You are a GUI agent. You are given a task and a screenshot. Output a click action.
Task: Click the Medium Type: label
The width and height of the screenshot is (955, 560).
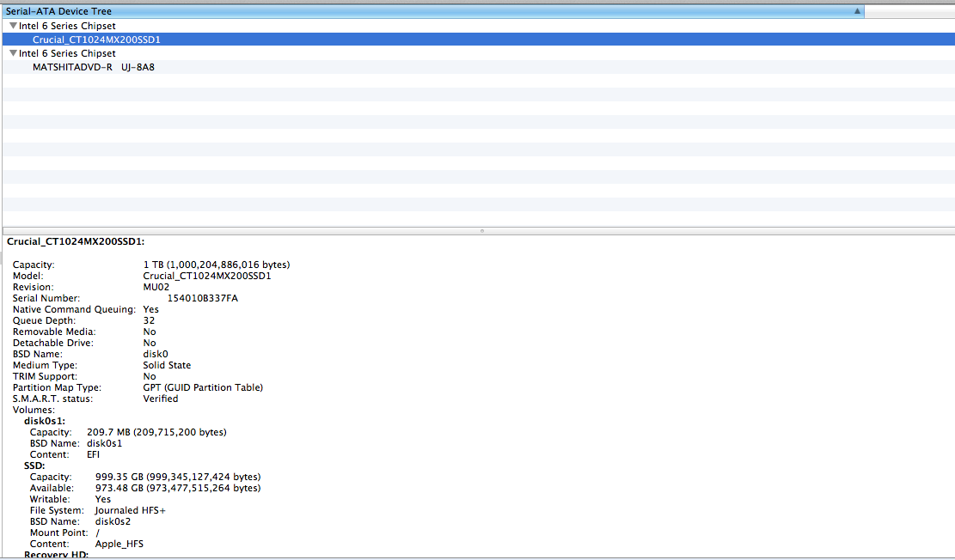pos(45,365)
